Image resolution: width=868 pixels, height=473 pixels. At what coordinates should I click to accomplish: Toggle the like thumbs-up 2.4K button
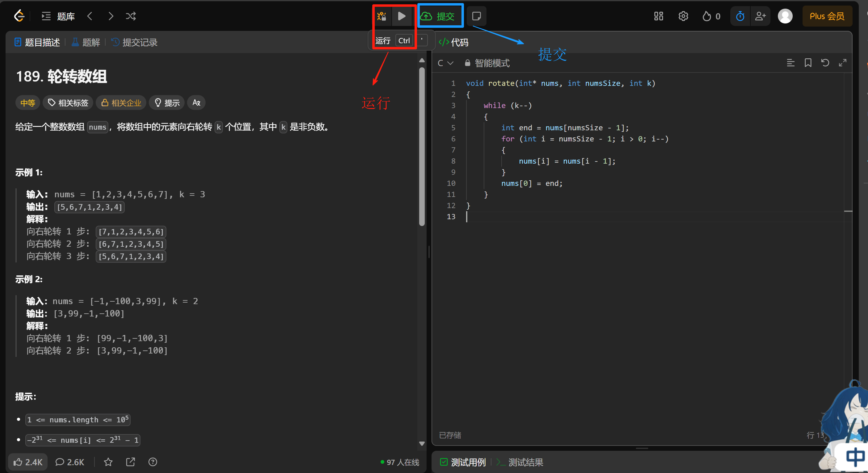28,462
